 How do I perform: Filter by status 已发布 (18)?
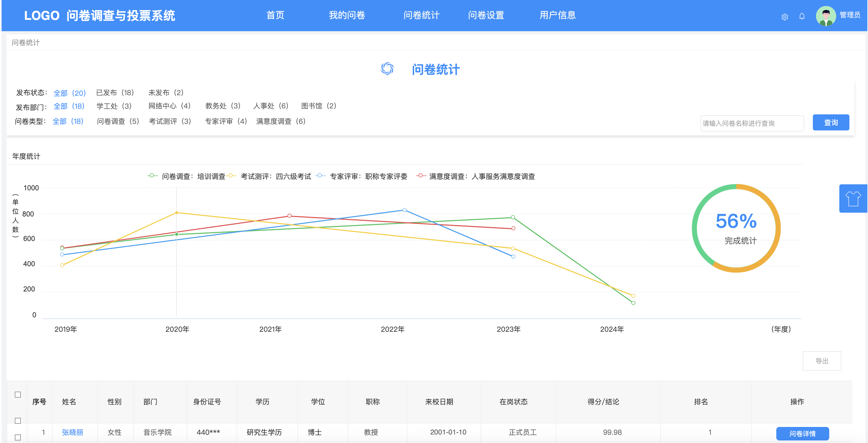115,92
